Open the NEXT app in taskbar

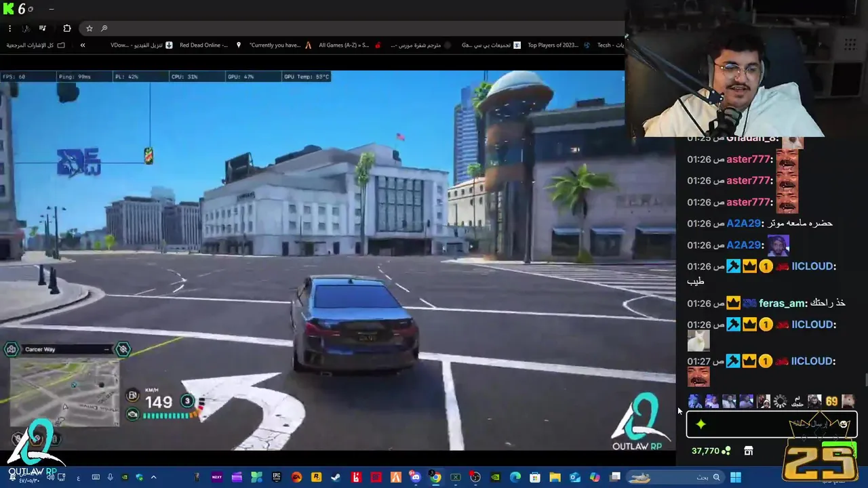click(216, 477)
